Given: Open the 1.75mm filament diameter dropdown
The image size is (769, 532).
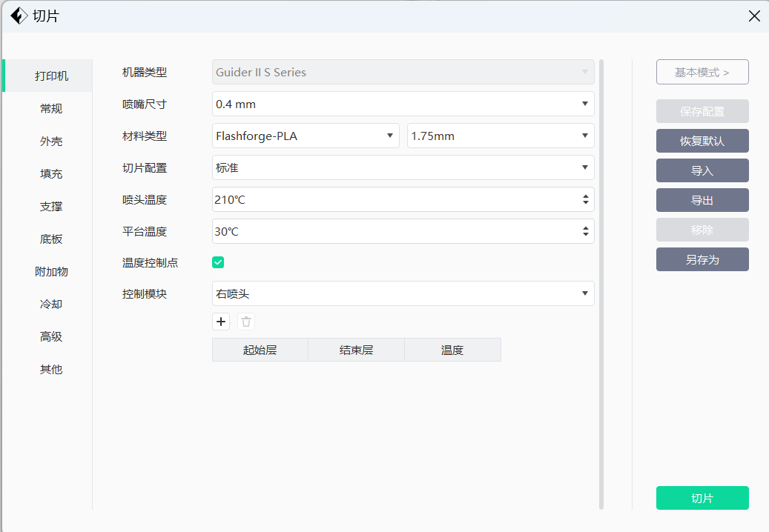Looking at the screenshot, I should 501,136.
